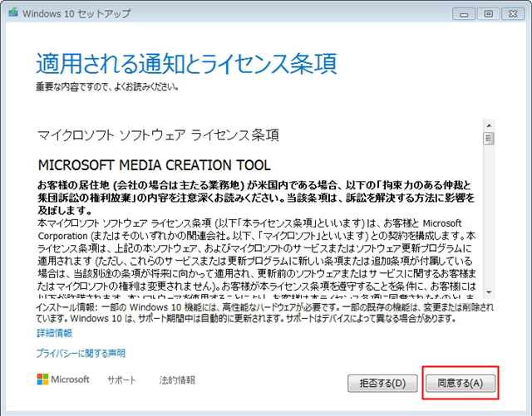This screenshot has height=416, width=532.
Task: Click the インストール情報 paragraph
Action: click(x=265, y=312)
